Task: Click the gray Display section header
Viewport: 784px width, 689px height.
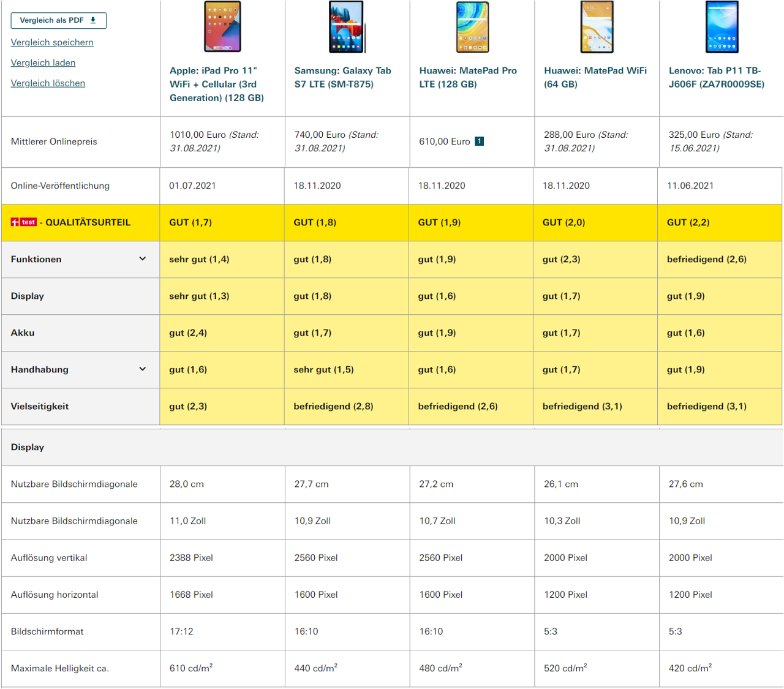Action: pyautogui.click(x=392, y=447)
